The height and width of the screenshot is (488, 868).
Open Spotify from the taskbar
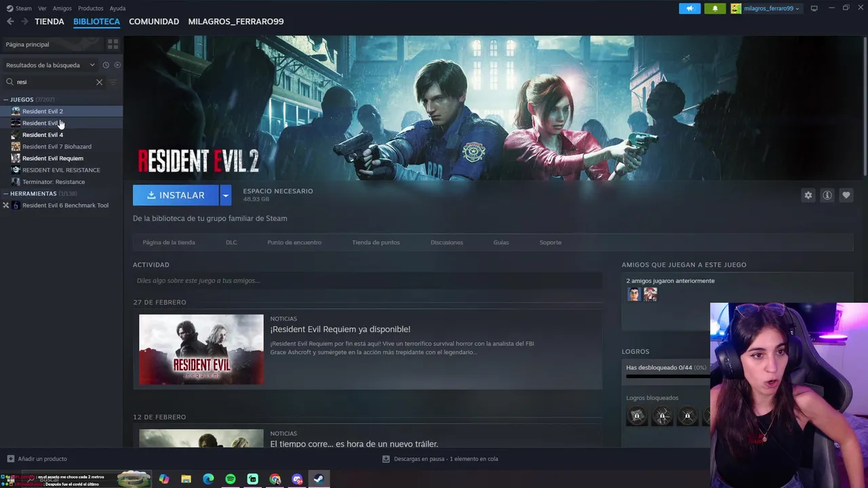(x=231, y=479)
